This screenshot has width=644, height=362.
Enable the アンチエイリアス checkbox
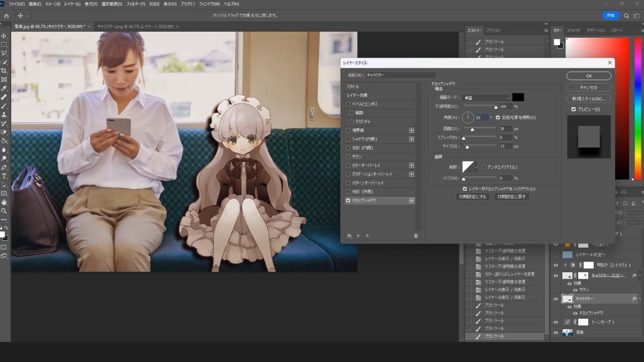pos(484,167)
